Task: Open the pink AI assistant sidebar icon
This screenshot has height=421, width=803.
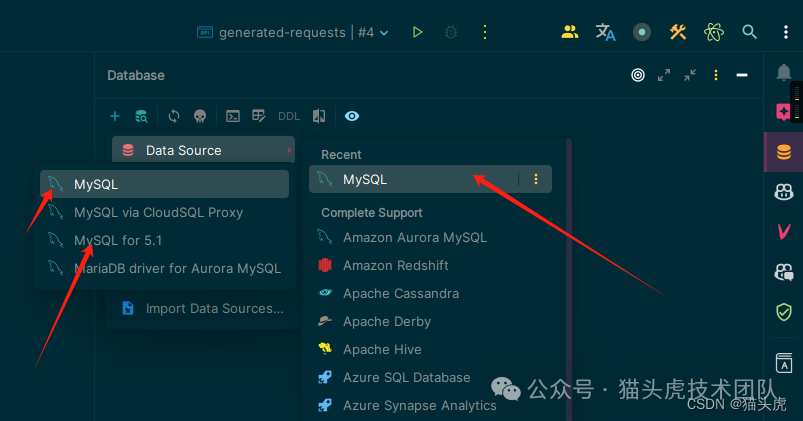Action: (784, 111)
